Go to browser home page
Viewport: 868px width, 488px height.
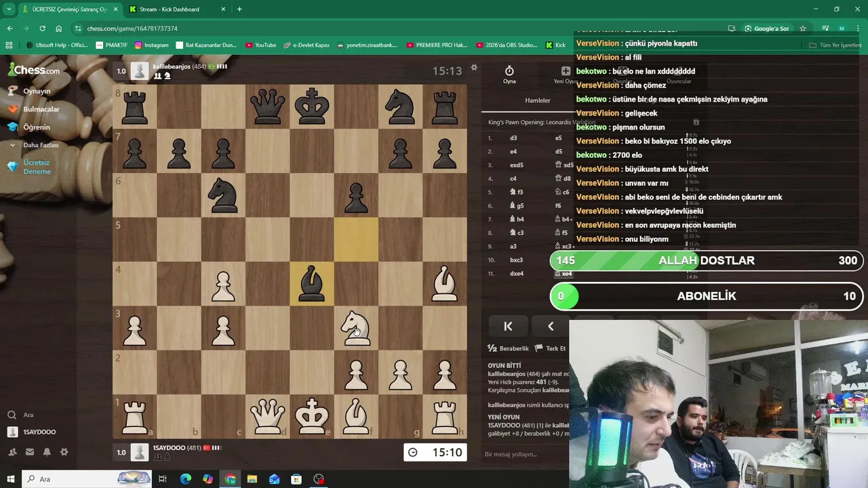click(x=58, y=28)
